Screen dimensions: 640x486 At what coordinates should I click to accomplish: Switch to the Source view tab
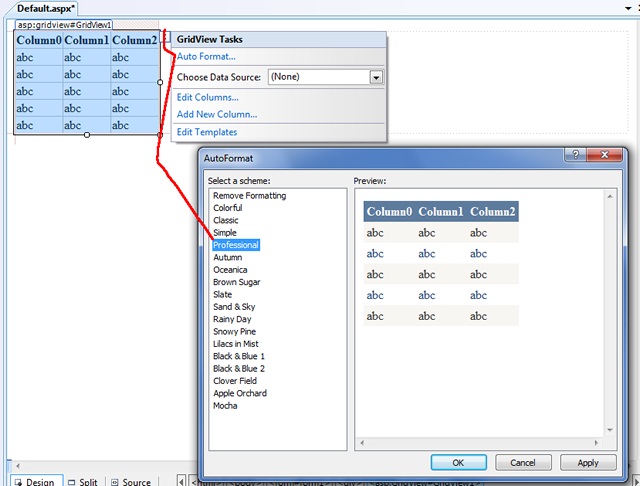[x=131, y=481]
